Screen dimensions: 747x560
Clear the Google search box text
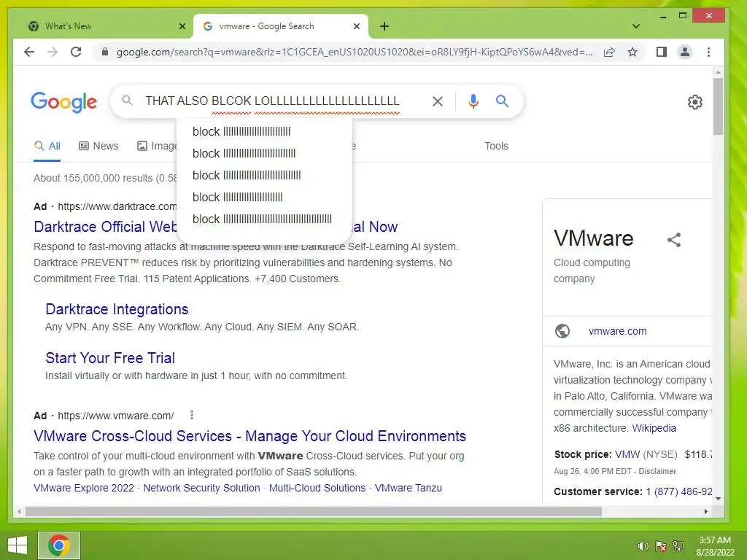point(438,101)
